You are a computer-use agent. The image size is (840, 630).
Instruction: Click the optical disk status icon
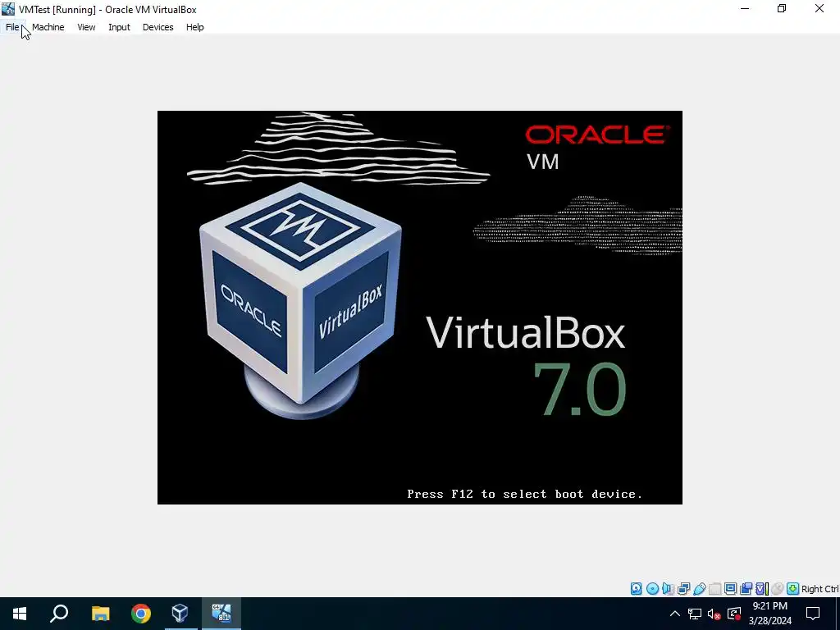[x=652, y=589]
